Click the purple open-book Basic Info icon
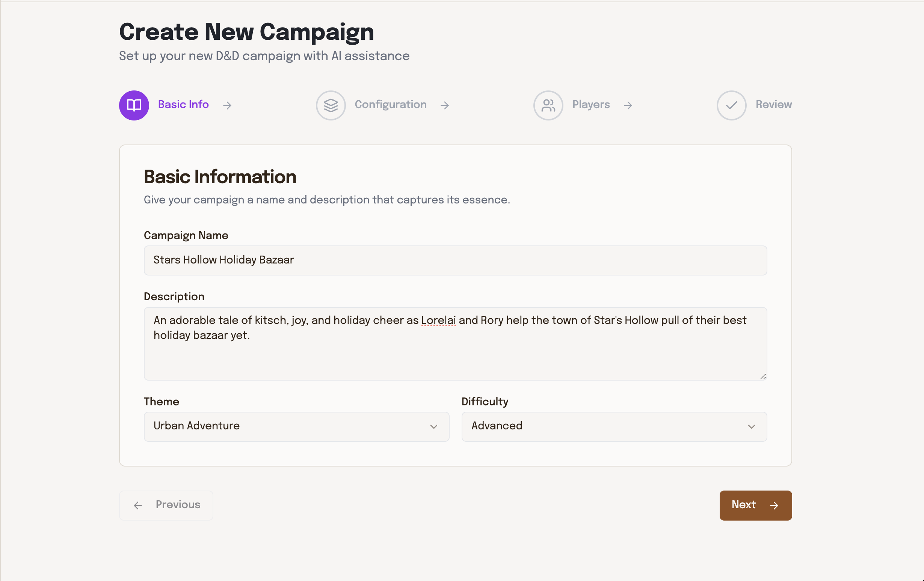Viewport: 924px width, 581px height. (x=134, y=105)
